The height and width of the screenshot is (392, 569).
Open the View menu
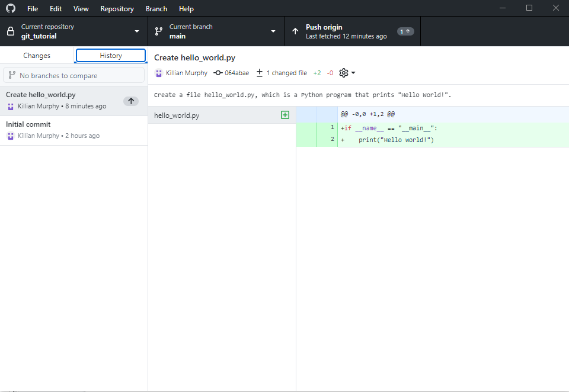[81, 9]
